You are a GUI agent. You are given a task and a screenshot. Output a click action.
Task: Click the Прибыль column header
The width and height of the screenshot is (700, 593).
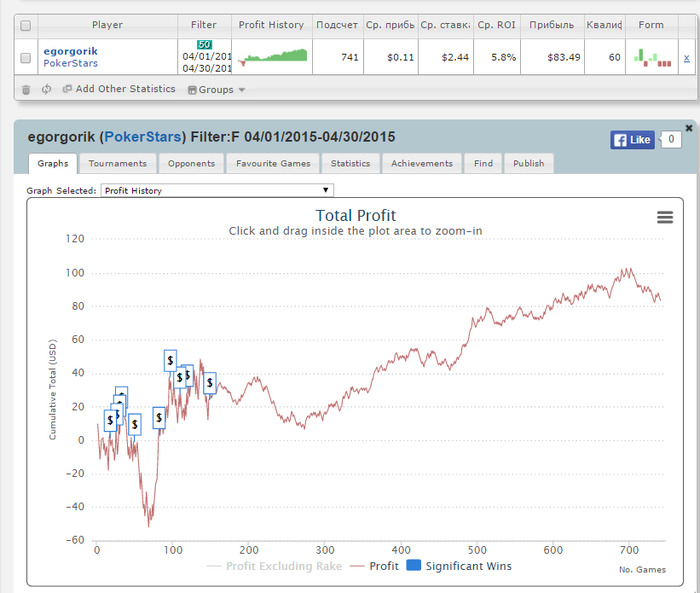coord(552,25)
